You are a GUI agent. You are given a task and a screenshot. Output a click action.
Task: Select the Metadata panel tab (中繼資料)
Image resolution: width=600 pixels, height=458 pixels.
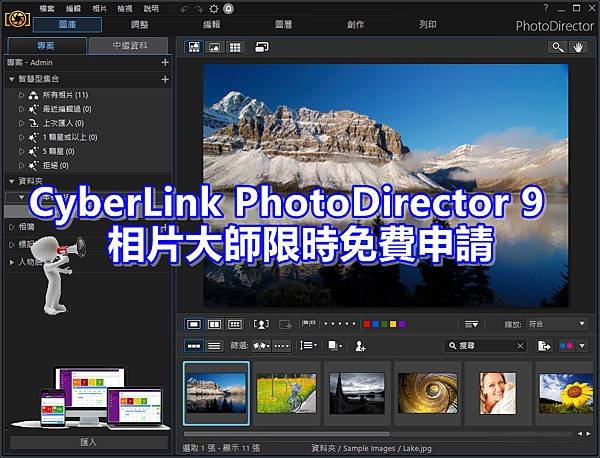(129, 46)
